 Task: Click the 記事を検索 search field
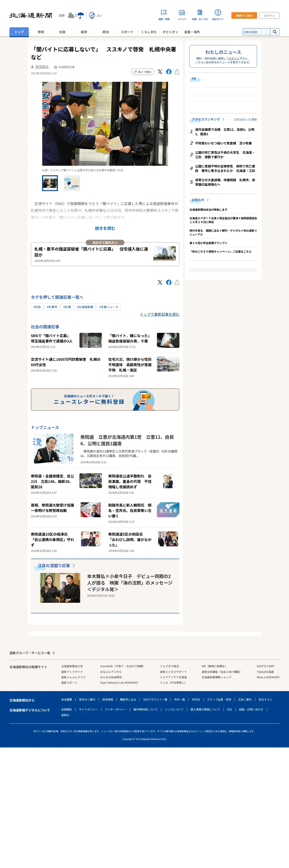pyautogui.click(x=256, y=32)
